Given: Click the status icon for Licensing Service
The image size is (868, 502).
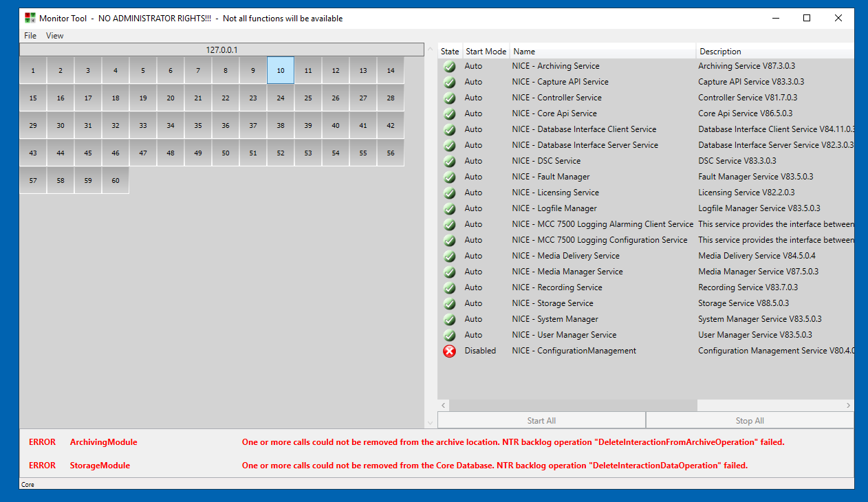Looking at the screenshot, I should (x=449, y=193).
